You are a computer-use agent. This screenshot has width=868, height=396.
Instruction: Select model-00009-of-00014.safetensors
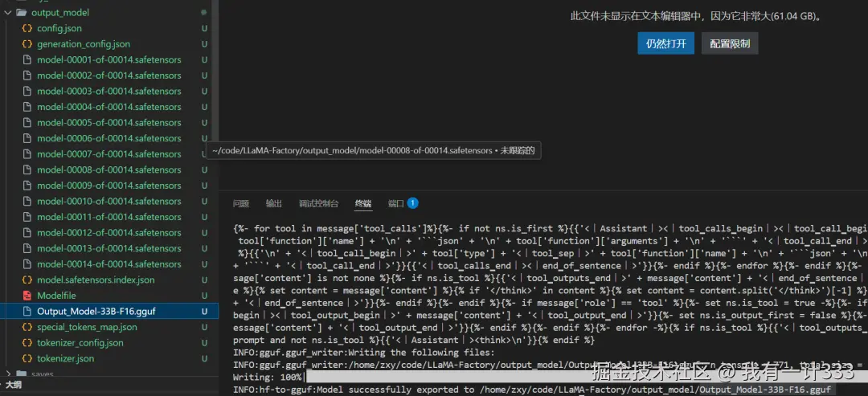[109, 186]
